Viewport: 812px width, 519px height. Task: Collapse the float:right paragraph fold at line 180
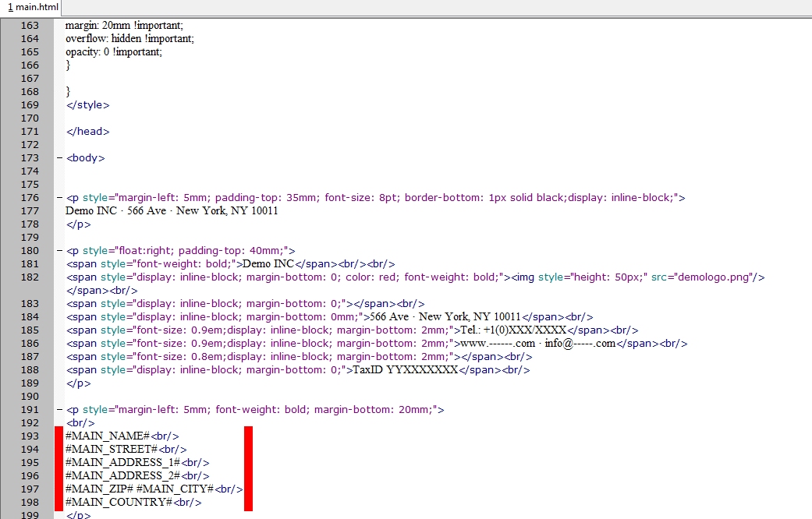pos(59,251)
